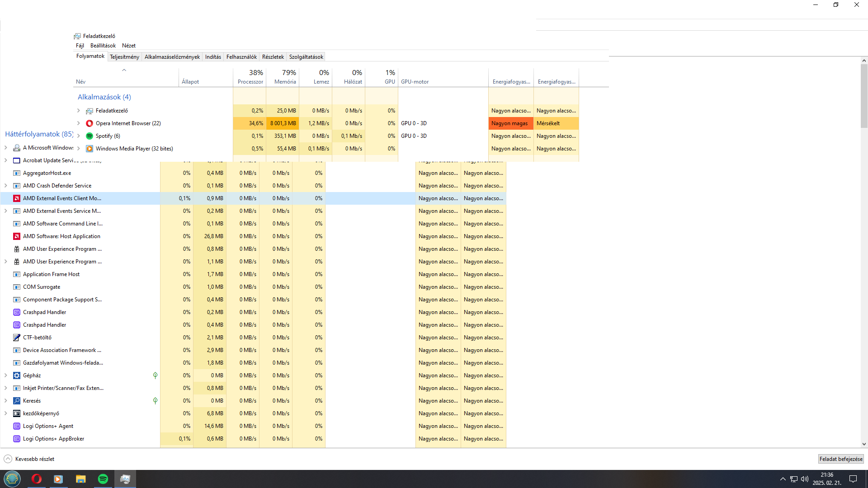
Task: Click the Háttérfolyamatok (85) group header
Action: point(39,134)
